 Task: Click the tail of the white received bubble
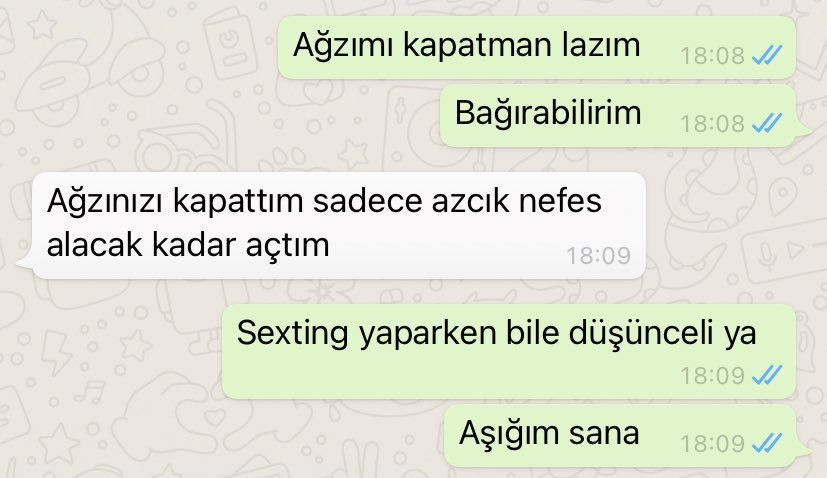pyautogui.click(x=24, y=262)
